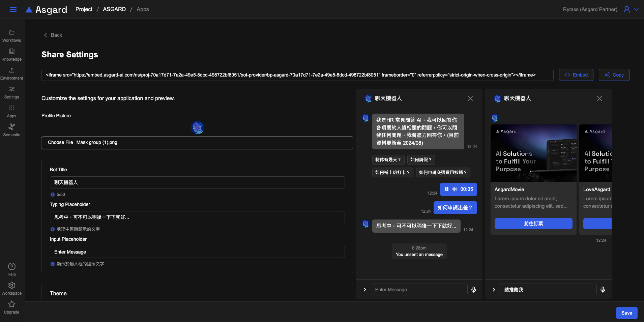The image size is (644, 322).
Task: Toggle the hamburger menu at top left
Action: click(13, 9)
